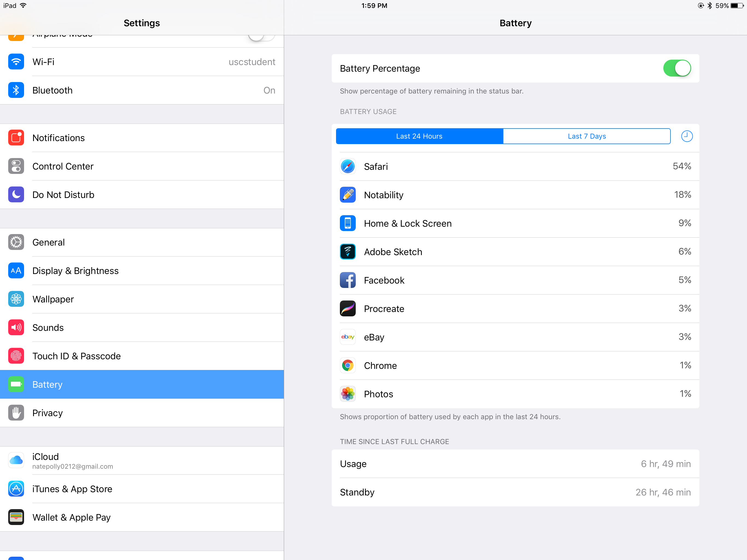Tap the General gear icon
This screenshot has height=560, width=747.
16,242
